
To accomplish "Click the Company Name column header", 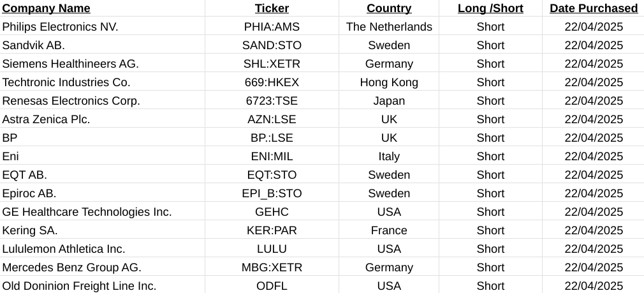I will (46, 8).
